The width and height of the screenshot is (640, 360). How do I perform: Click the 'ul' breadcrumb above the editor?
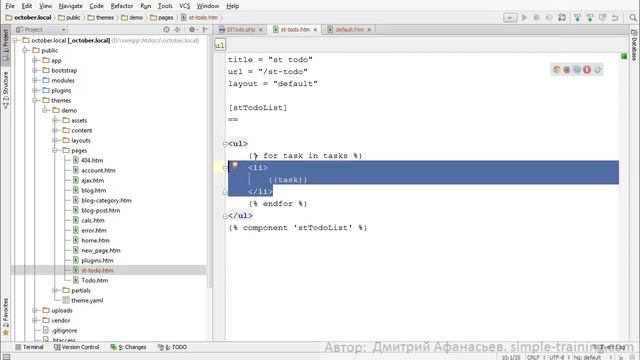[220, 45]
